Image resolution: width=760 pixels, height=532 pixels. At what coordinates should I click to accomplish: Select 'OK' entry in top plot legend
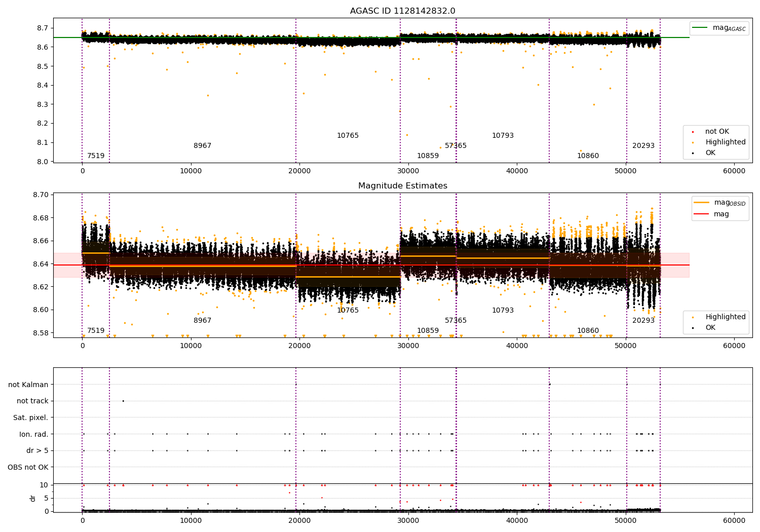pyautogui.click(x=705, y=153)
